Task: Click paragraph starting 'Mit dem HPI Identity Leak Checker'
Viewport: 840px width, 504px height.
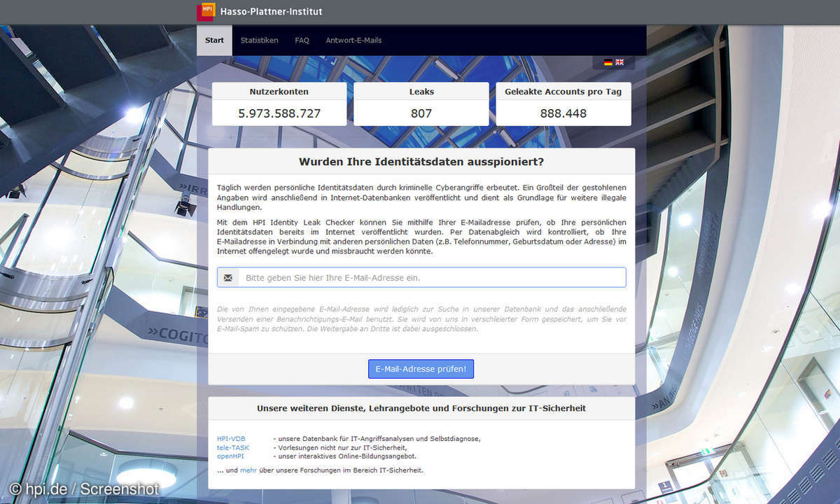Action: (x=421, y=237)
